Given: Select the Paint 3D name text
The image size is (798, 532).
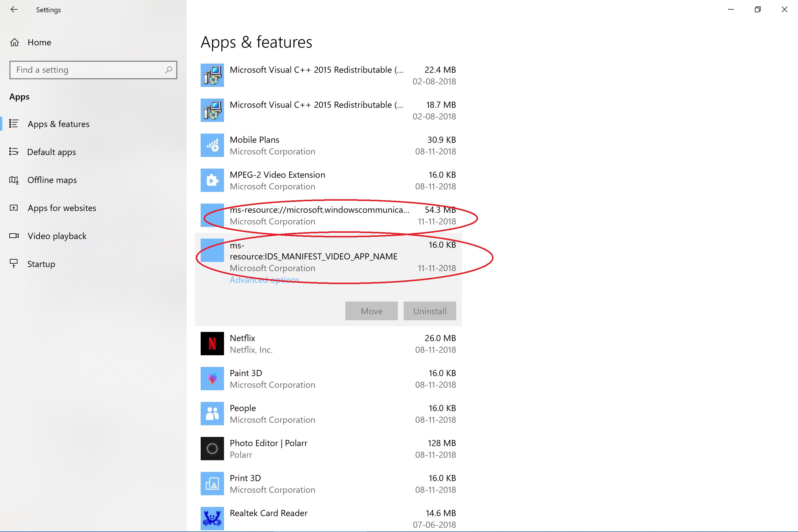Looking at the screenshot, I should click(246, 373).
